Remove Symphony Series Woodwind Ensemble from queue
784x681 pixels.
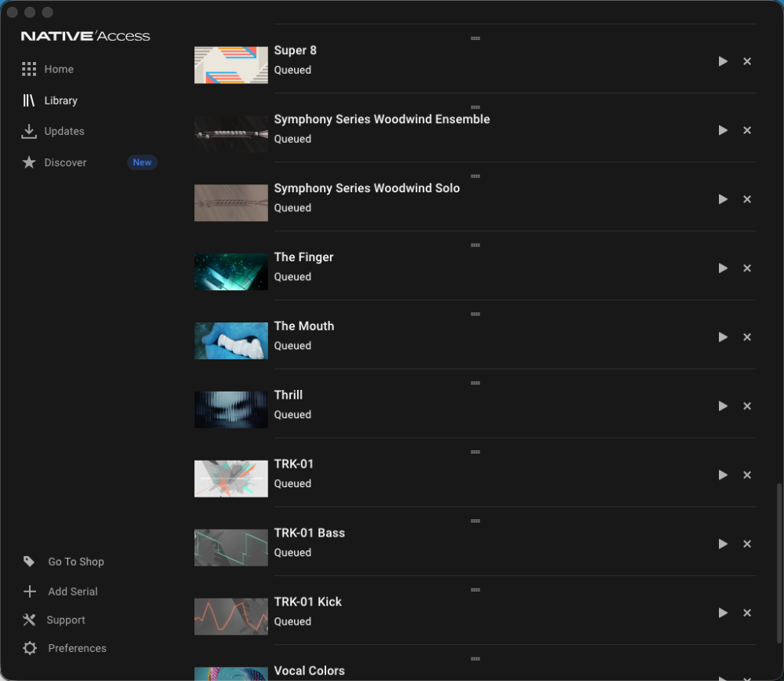click(x=747, y=130)
